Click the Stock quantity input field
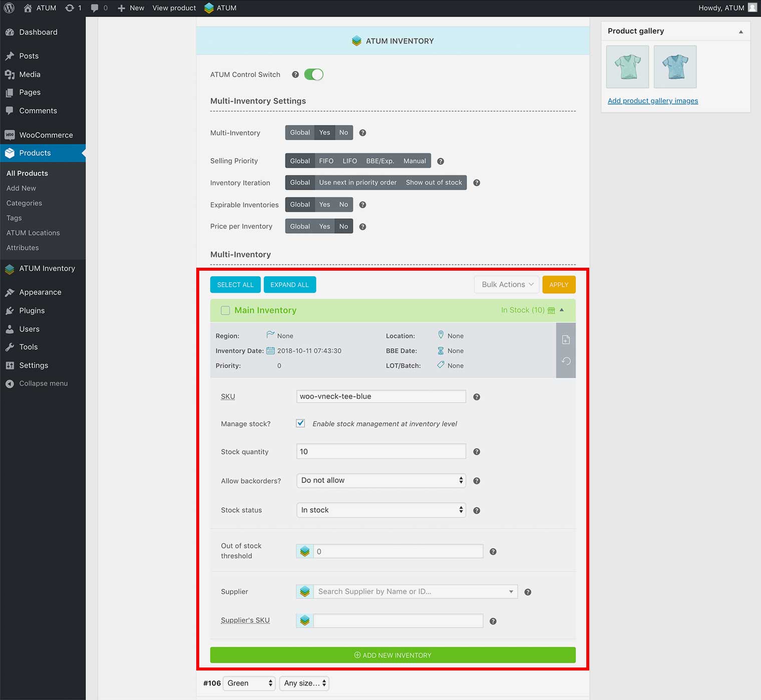Screen dimensions: 761x700 381,451
